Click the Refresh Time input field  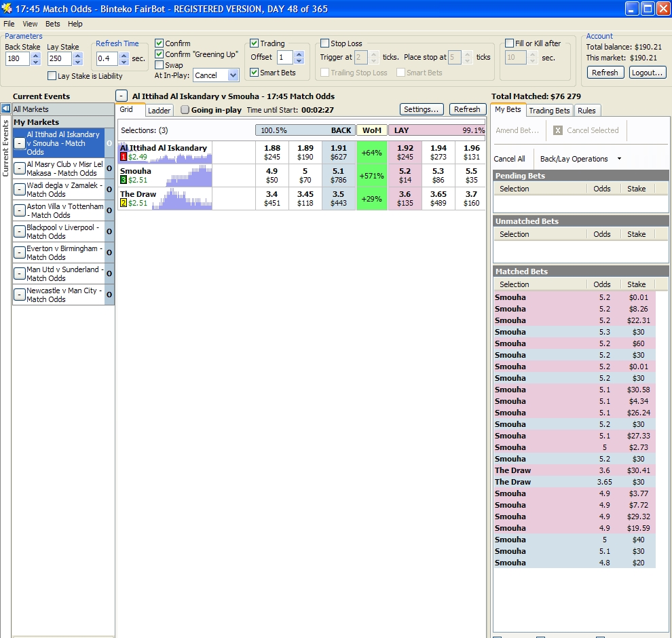point(107,58)
